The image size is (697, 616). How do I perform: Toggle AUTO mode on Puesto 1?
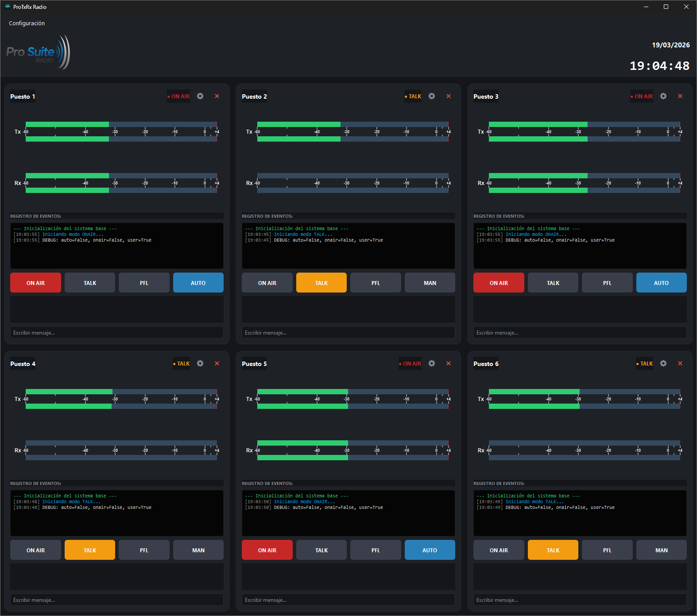click(x=198, y=283)
